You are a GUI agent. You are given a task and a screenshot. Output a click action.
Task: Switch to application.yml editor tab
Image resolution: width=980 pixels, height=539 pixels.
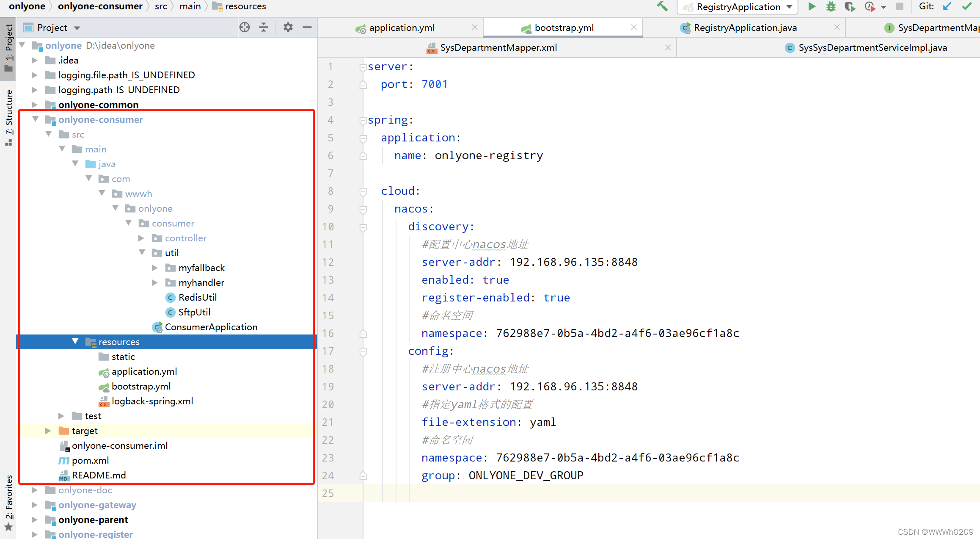pyautogui.click(x=401, y=28)
